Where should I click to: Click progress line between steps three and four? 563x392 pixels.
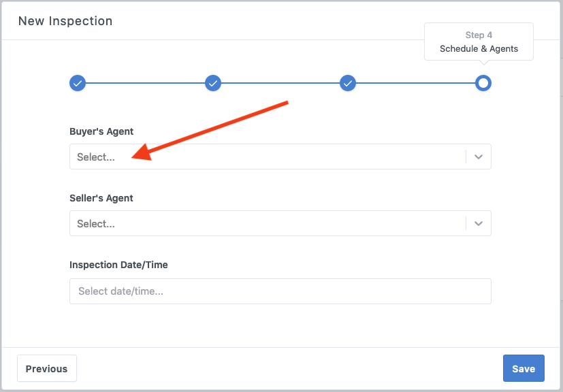click(x=415, y=83)
